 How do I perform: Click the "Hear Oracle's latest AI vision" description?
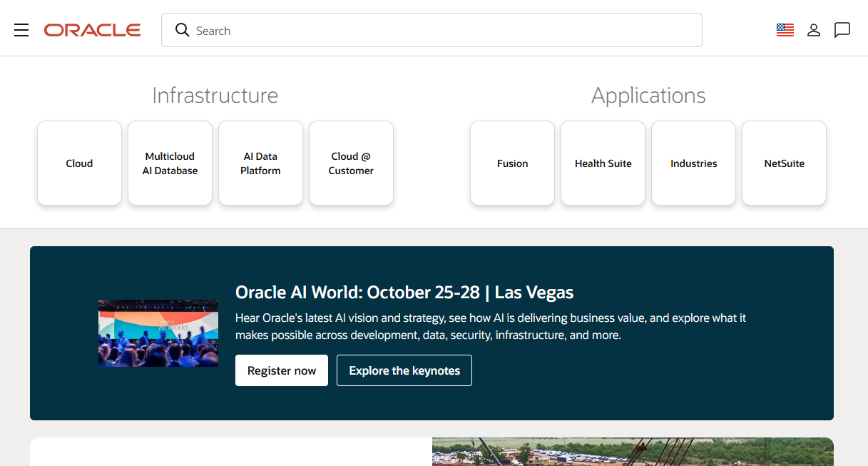(x=491, y=326)
